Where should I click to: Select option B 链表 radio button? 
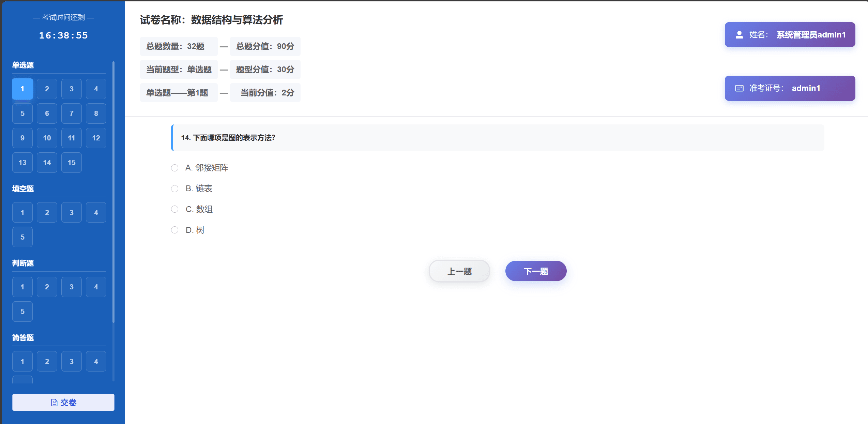tap(174, 188)
